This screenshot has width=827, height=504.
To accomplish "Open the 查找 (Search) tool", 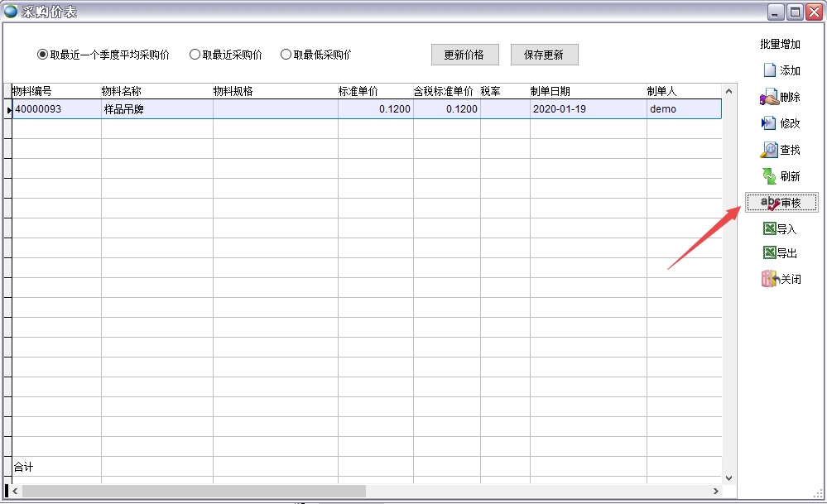I will click(x=781, y=150).
